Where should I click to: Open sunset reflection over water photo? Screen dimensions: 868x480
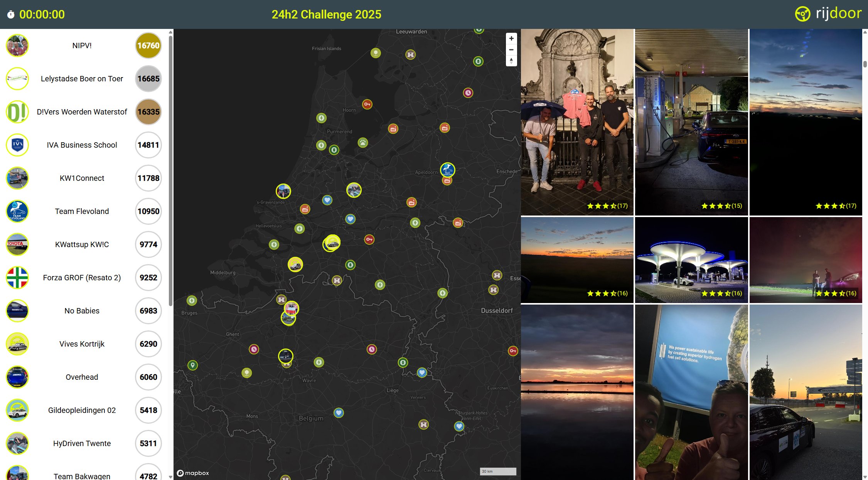click(x=577, y=392)
